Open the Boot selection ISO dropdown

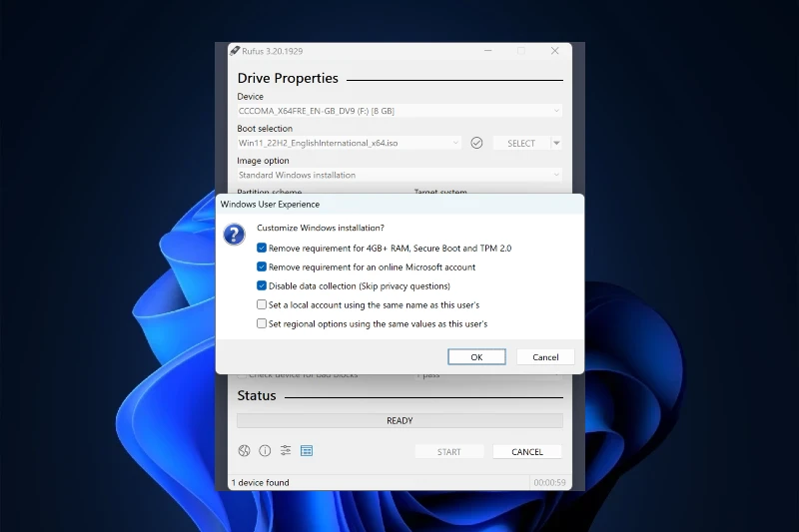point(349,143)
